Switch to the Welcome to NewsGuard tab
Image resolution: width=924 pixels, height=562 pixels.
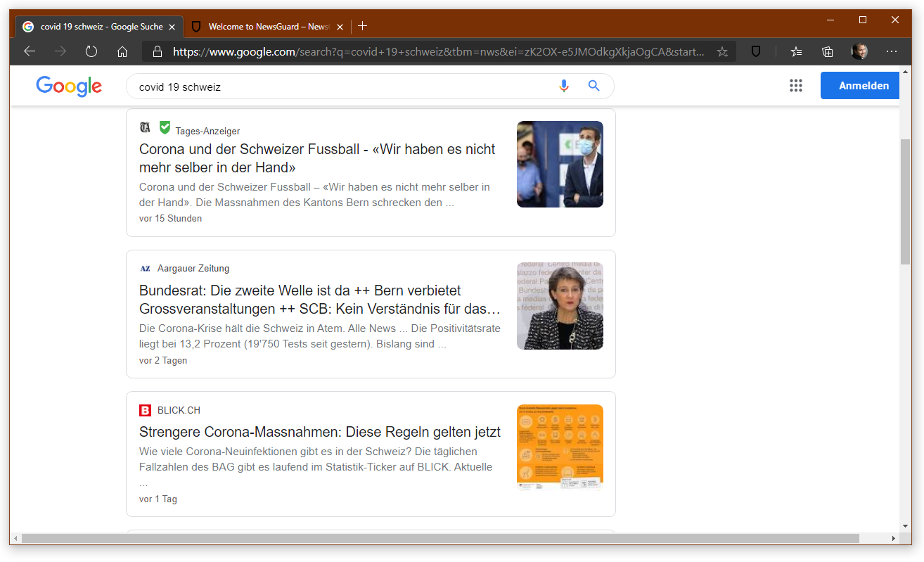pos(267,27)
